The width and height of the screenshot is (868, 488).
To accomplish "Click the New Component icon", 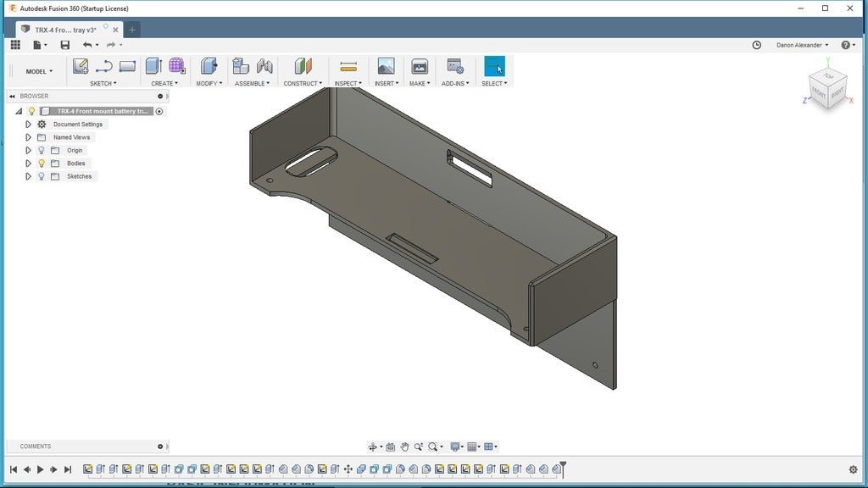I will 240,66.
